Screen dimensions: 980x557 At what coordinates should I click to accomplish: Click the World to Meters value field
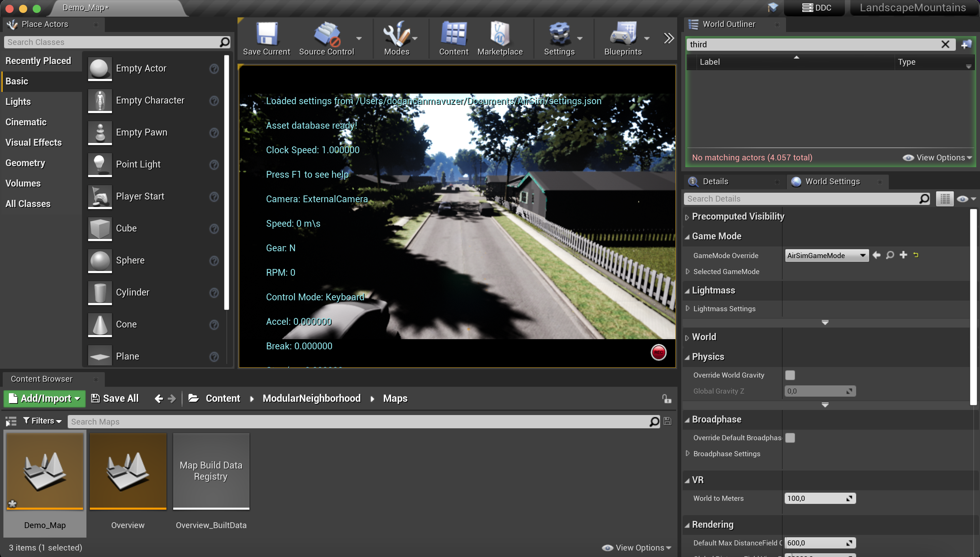coord(820,498)
